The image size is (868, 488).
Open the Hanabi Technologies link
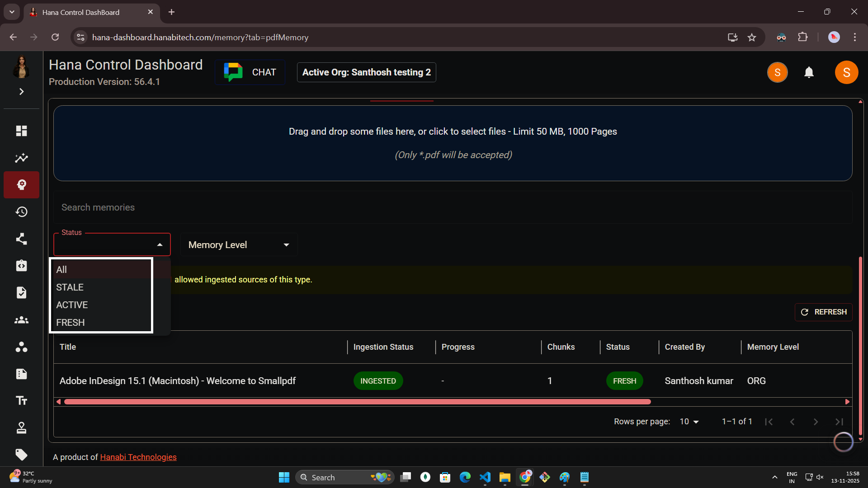pos(138,457)
